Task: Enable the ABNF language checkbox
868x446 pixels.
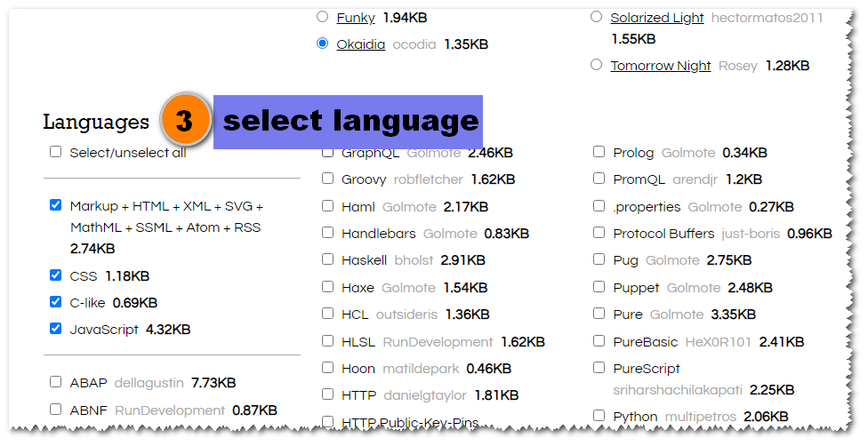Action: coord(55,410)
